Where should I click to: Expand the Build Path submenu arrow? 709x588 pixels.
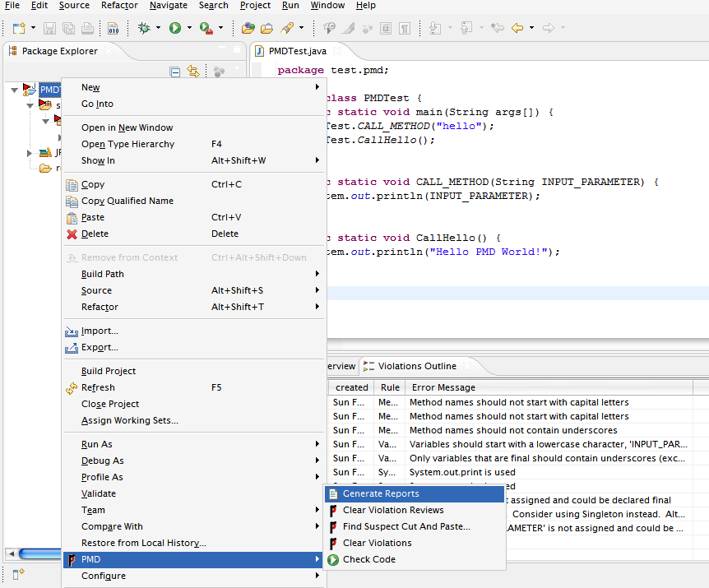(x=317, y=274)
